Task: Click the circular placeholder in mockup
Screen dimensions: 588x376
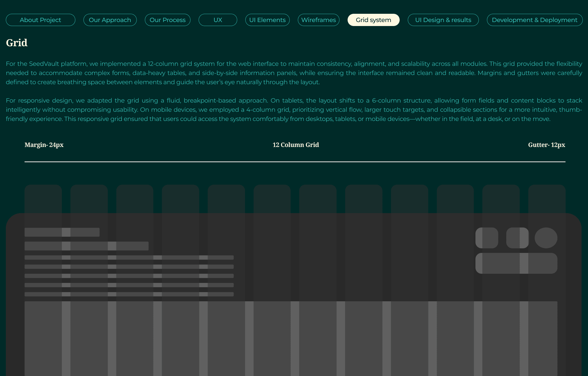Action: (546, 238)
